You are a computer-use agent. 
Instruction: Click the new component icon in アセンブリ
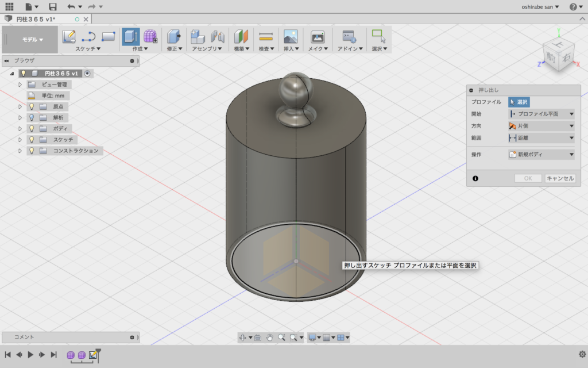point(198,36)
